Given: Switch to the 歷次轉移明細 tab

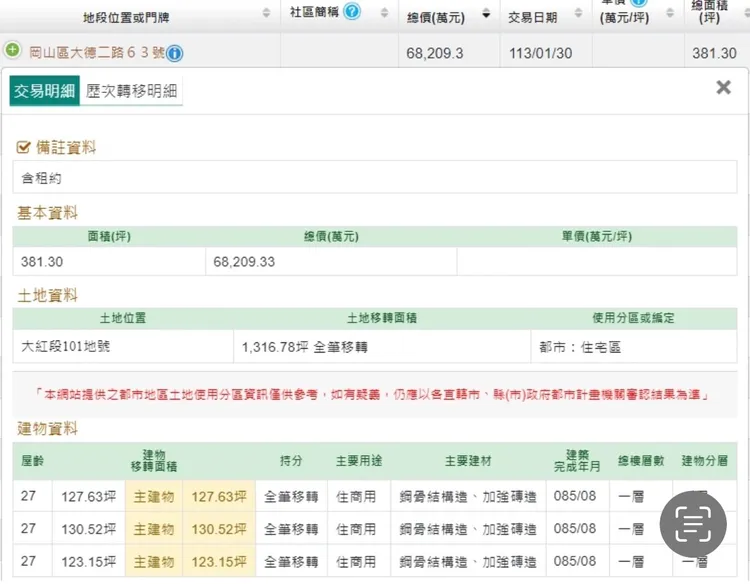Looking at the screenshot, I should (x=132, y=91).
